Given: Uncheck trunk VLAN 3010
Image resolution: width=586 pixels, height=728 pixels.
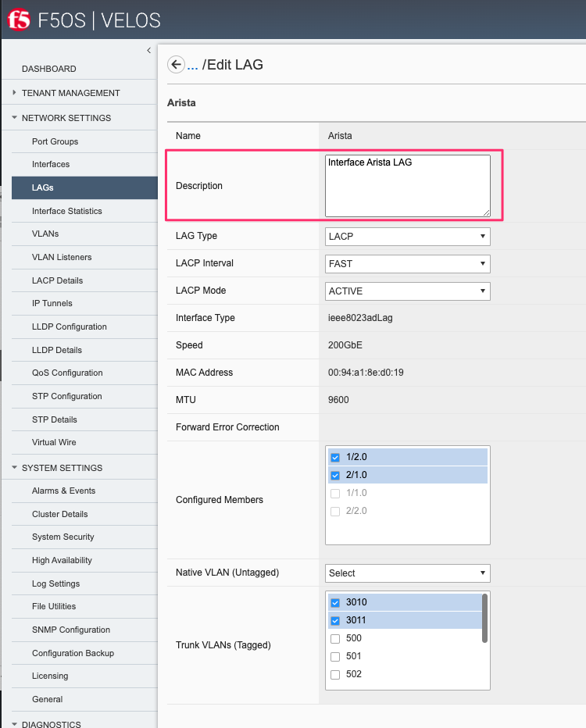Looking at the screenshot, I should [334, 603].
